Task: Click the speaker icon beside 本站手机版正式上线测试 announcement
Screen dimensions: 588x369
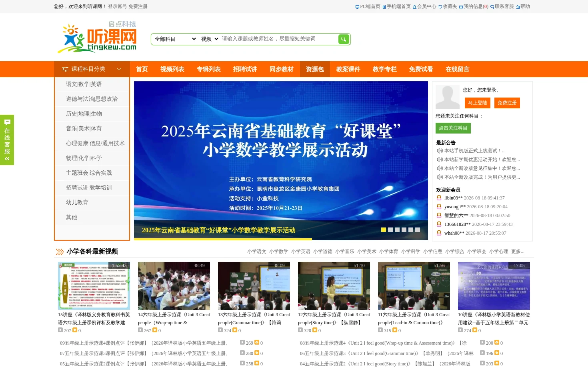Action: pos(440,151)
